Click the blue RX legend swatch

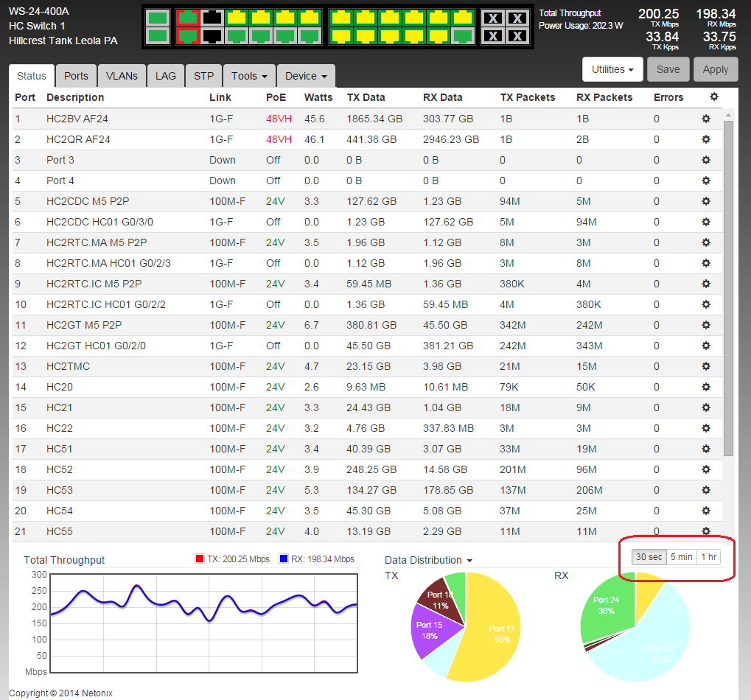point(284,559)
